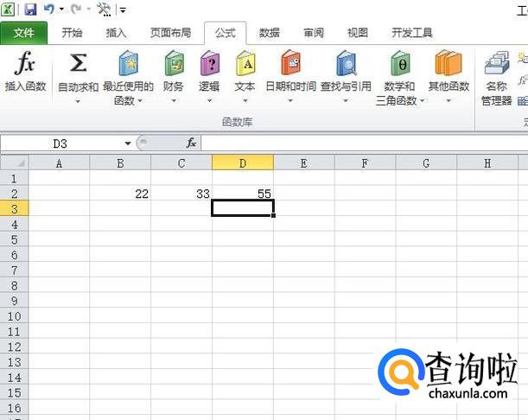528x420 pixels.
Task: Click the Redo arrow icon
Action: click(x=76, y=9)
